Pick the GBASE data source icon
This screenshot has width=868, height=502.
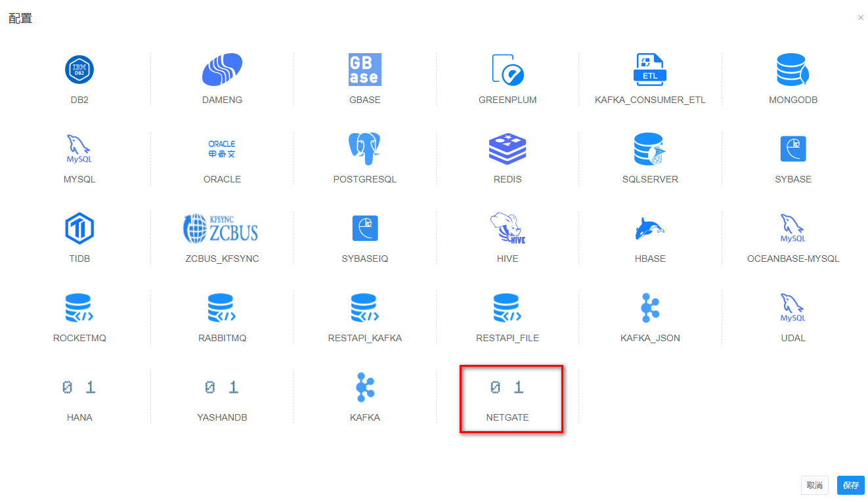(364, 70)
